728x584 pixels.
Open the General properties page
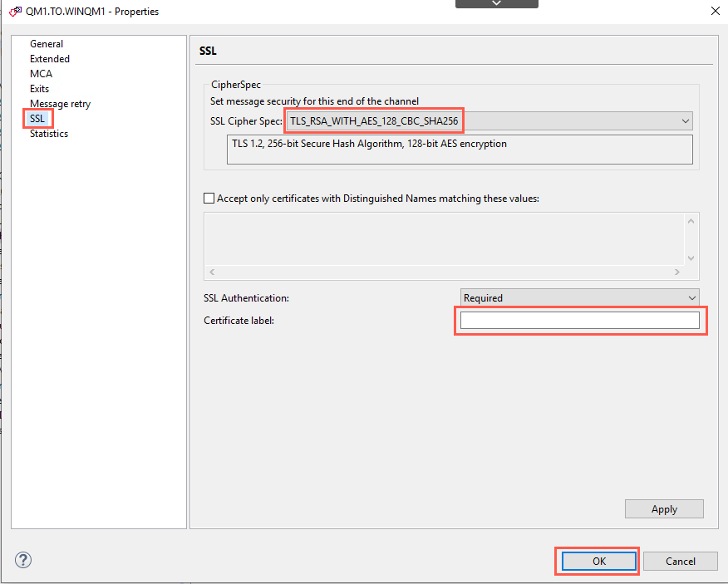tap(47, 44)
